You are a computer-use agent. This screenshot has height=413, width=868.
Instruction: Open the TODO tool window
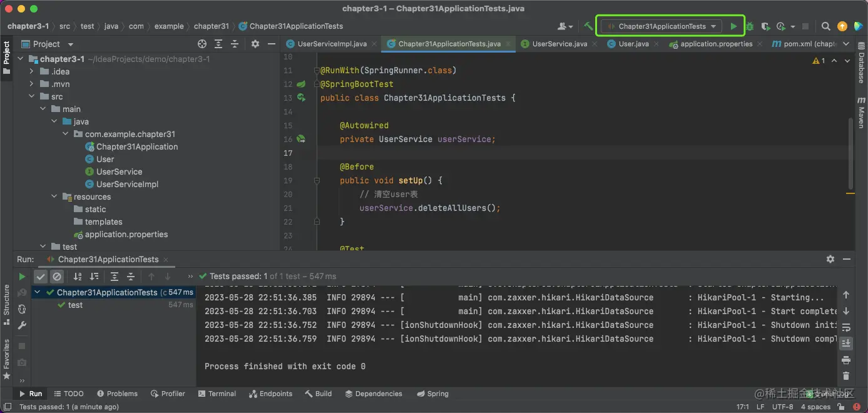point(68,394)
